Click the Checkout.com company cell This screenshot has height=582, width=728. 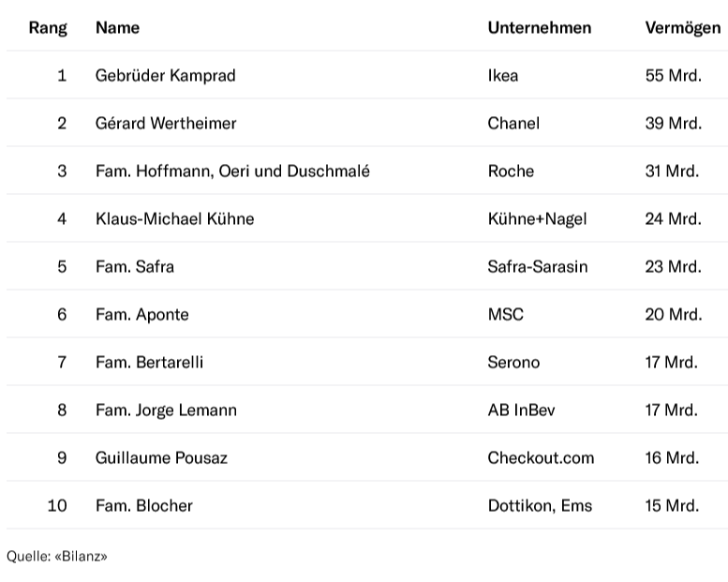click(541, 458)
